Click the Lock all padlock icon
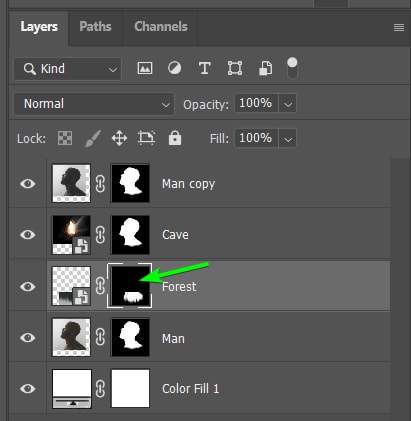 tap(175, 138)
